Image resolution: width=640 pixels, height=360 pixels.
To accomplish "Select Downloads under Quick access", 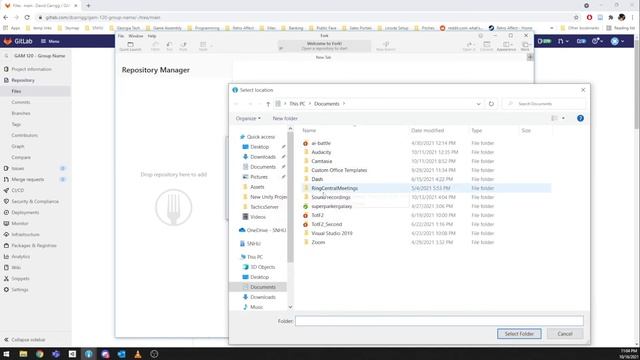I will (263, 157).
